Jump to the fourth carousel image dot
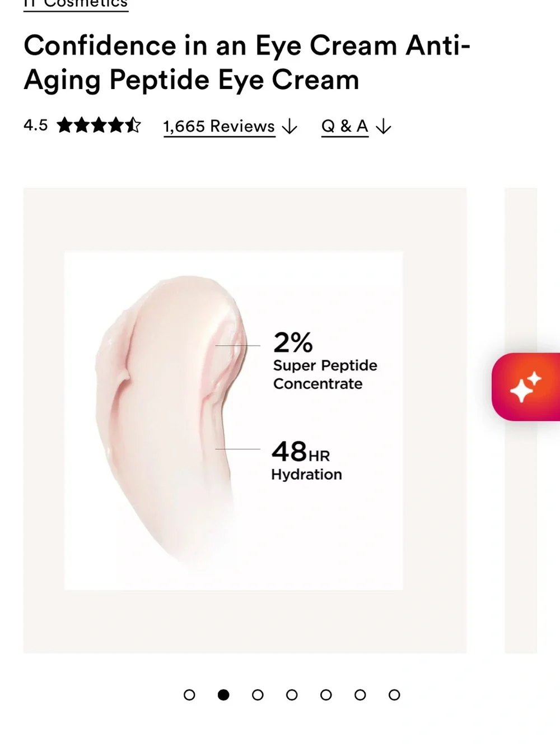The width and height of the screenshot is (560, 747). point(292,695)
